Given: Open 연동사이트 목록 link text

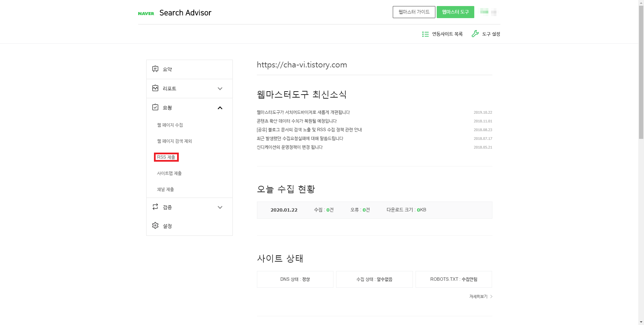Looking at the screenshot, I should pos(447,34).
